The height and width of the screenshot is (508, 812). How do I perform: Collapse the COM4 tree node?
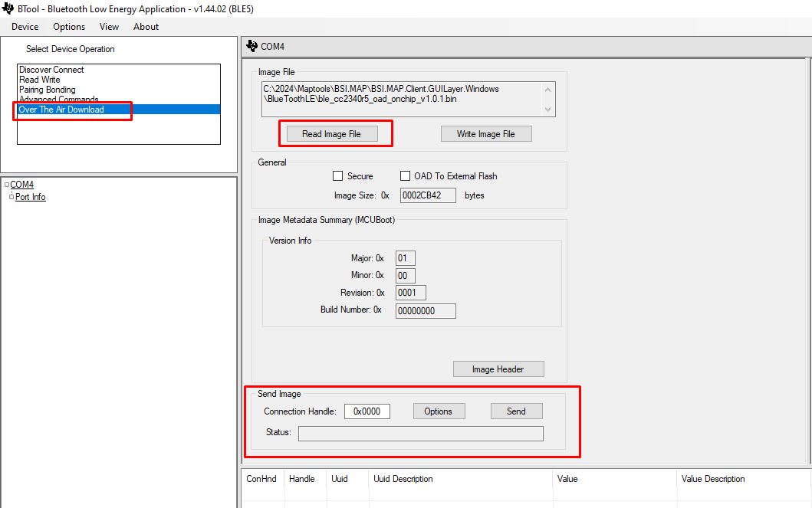click(x=7, y=185)
